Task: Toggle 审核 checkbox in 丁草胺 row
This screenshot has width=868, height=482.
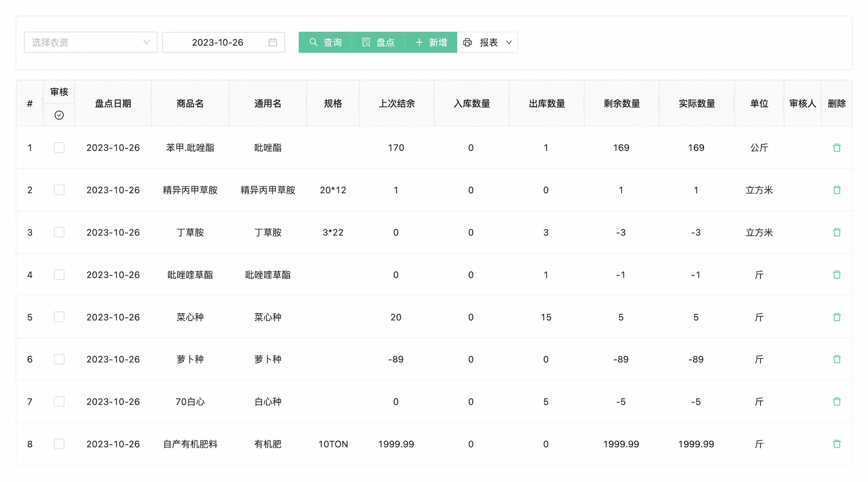Action: pos(59,232)
